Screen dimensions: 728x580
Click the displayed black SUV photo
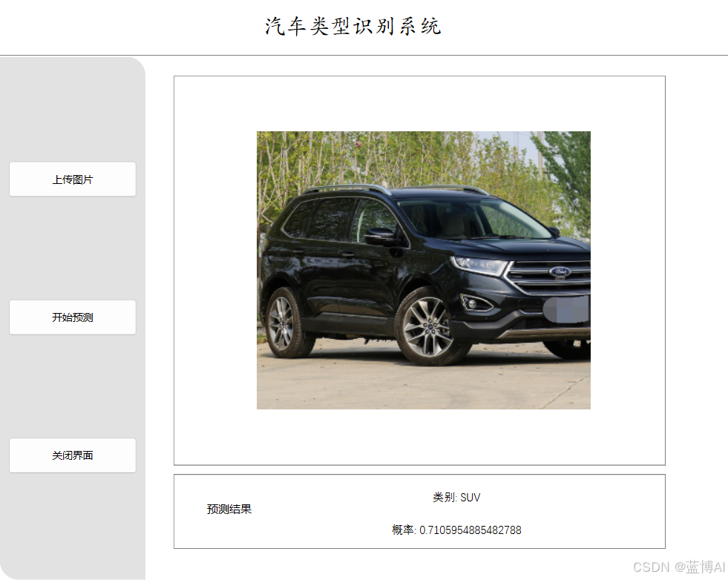coord(424,270)
